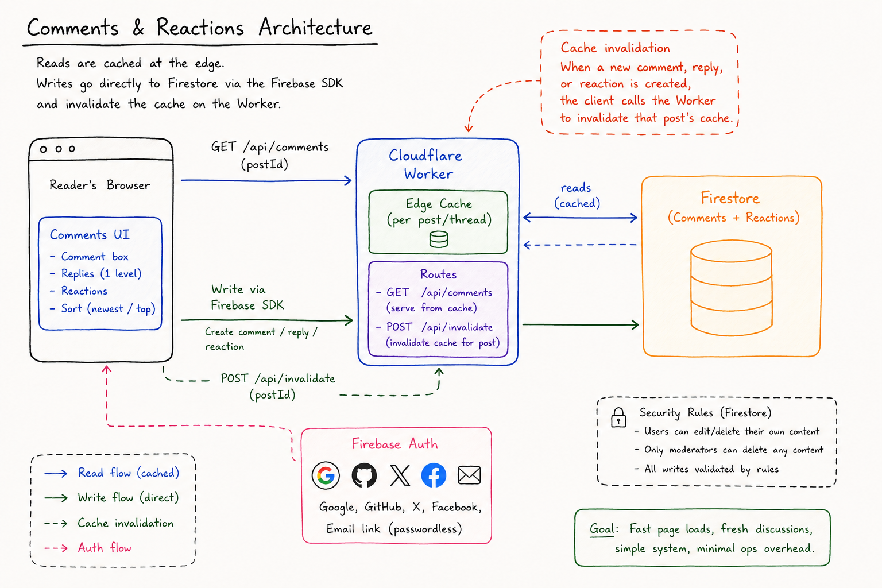Click the X logo icon
882x588 pixels.
pos(400,475)
